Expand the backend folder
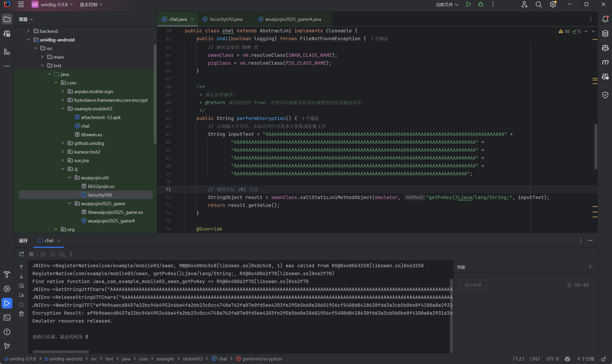The width and height of the screenshot is (612, 364). click(x=29, y=31)
